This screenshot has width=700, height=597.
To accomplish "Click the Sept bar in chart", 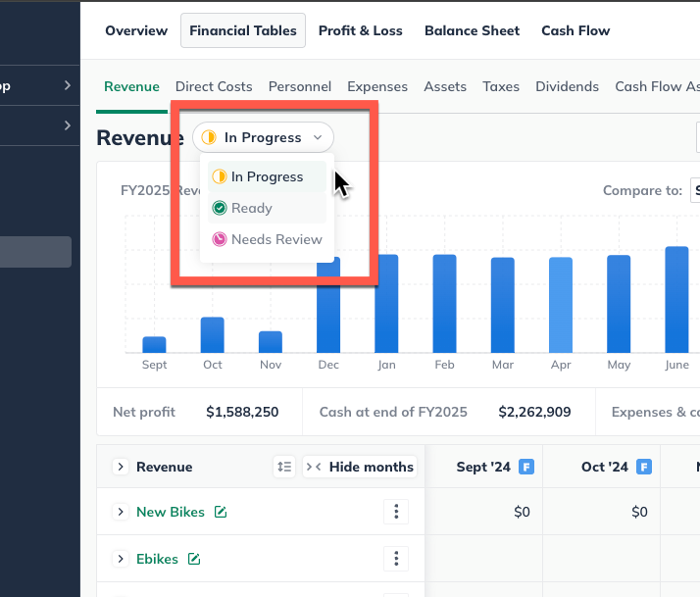I will pyautogui.click(x=154, y=345).
